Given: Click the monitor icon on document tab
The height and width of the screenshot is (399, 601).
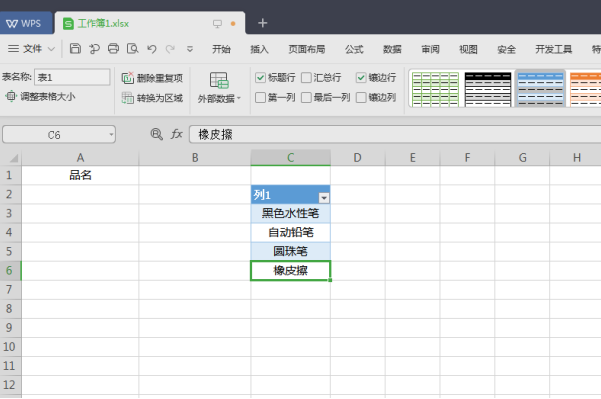Looking at the screenshot, I should click(x=217, y=24).
